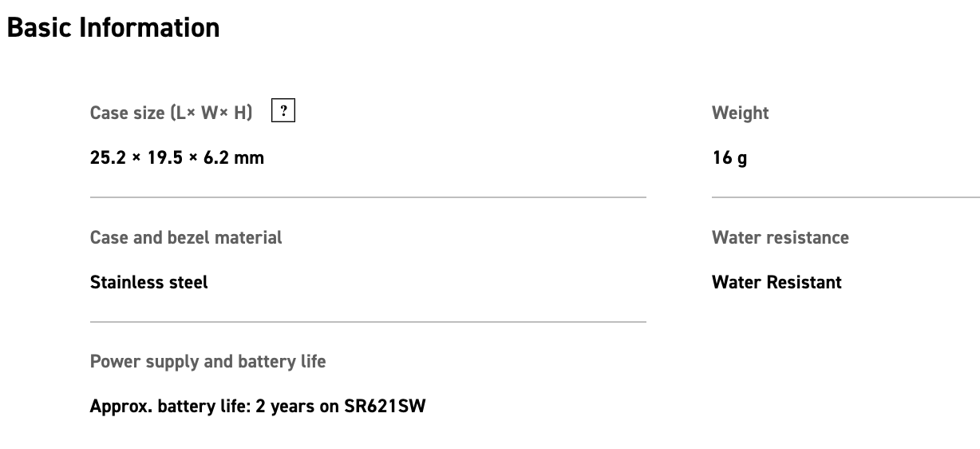Click the 6.2 mm height value

tap(233, 157)
